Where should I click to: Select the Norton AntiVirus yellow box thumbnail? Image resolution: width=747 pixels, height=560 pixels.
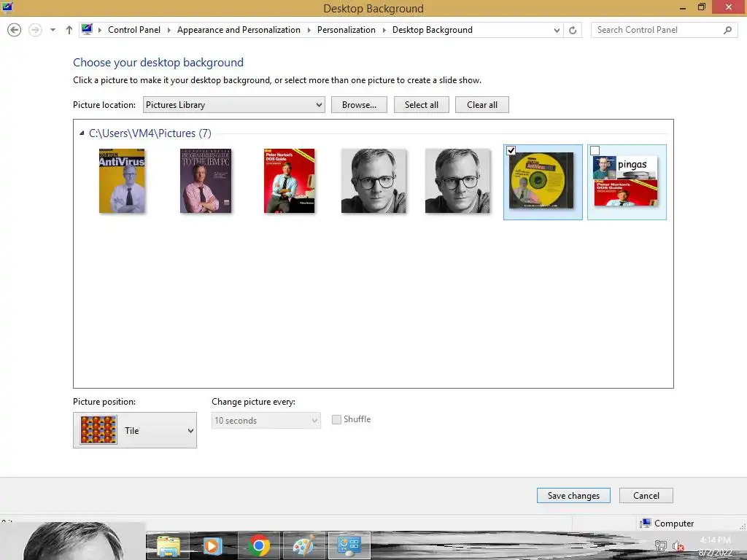coord(122,181)
